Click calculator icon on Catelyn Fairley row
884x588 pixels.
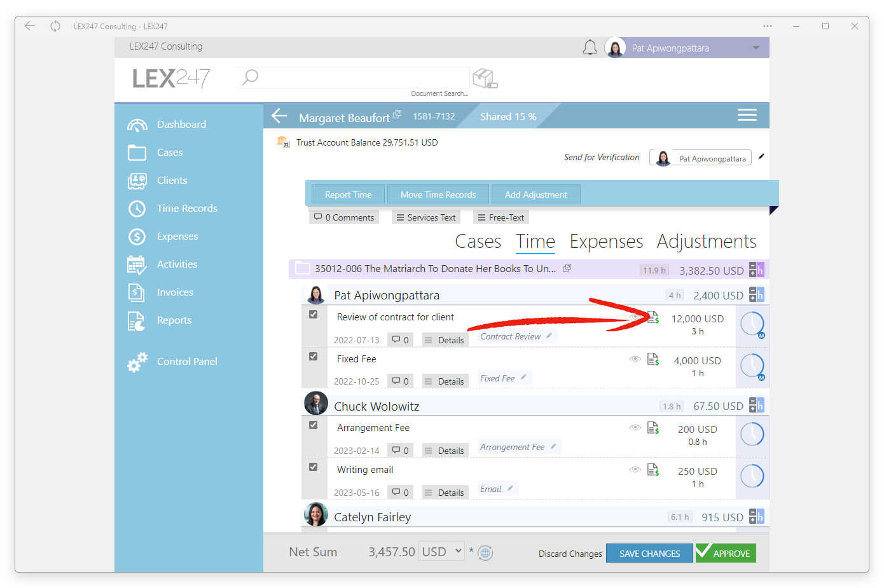pyautogui.click(x=756, y=516)
